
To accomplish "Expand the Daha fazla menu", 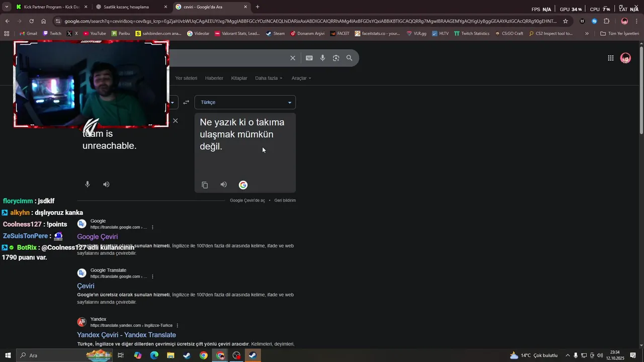I will pyautogui.click(x=269, y=78).
